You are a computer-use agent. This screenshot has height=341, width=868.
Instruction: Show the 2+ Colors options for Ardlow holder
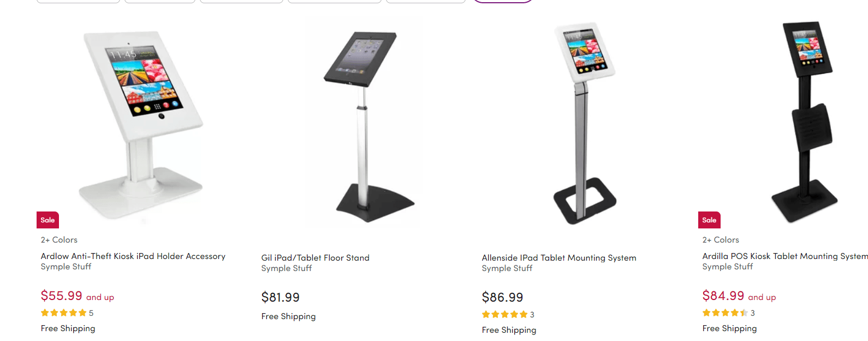[x=59, y=240]
